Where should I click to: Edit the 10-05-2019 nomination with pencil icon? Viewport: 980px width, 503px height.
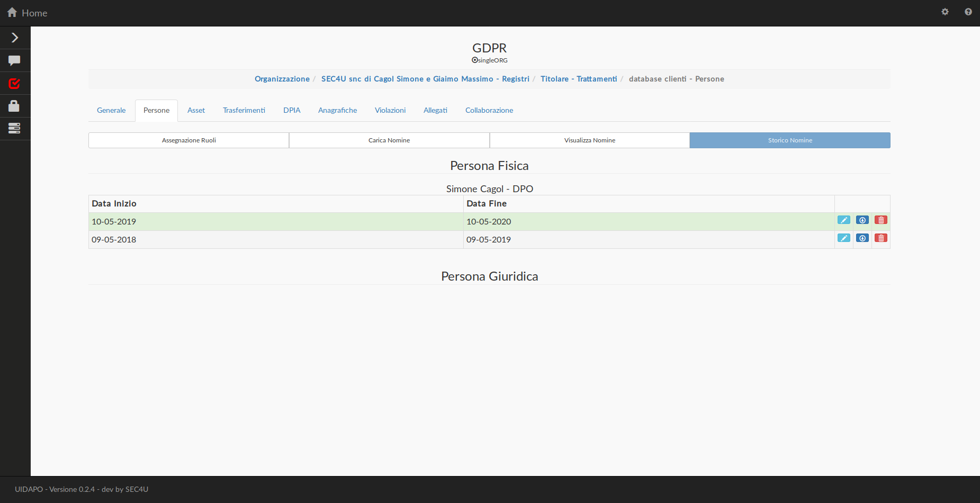[844, 220]
